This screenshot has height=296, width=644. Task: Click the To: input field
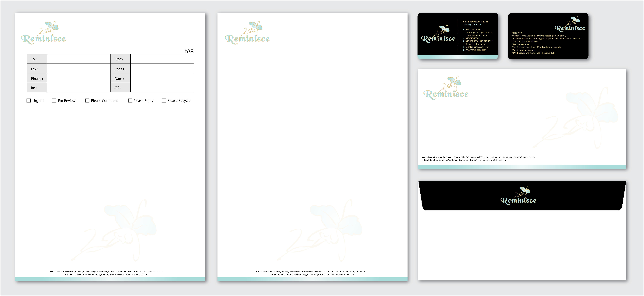tap(79, 59)
